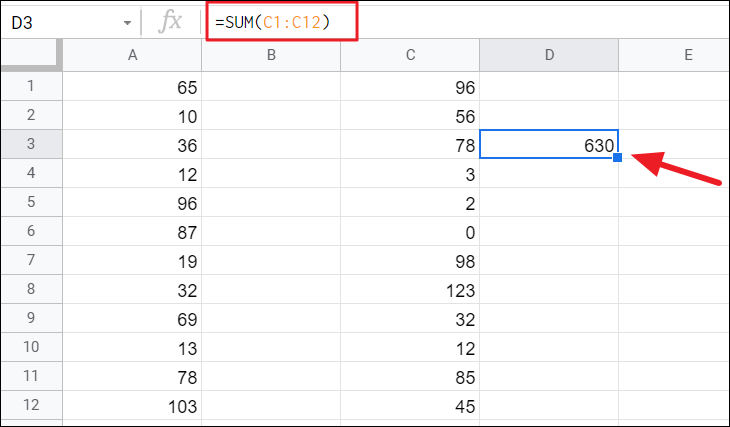This screenshot has height=427, width=730.
Task: Select row 1 header
Action: tap(31, 87)
